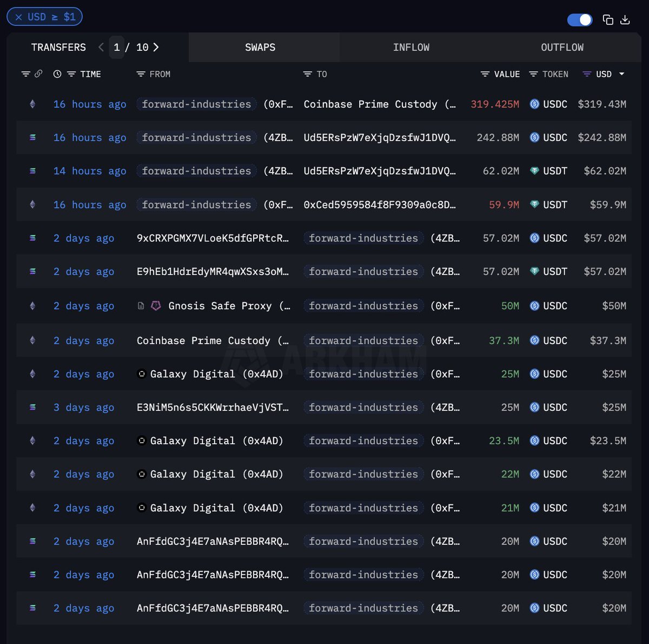The height and width of the screenshot is (644, 649).
Task: Click the 319.425M value cell
Action: click(495, 104)
